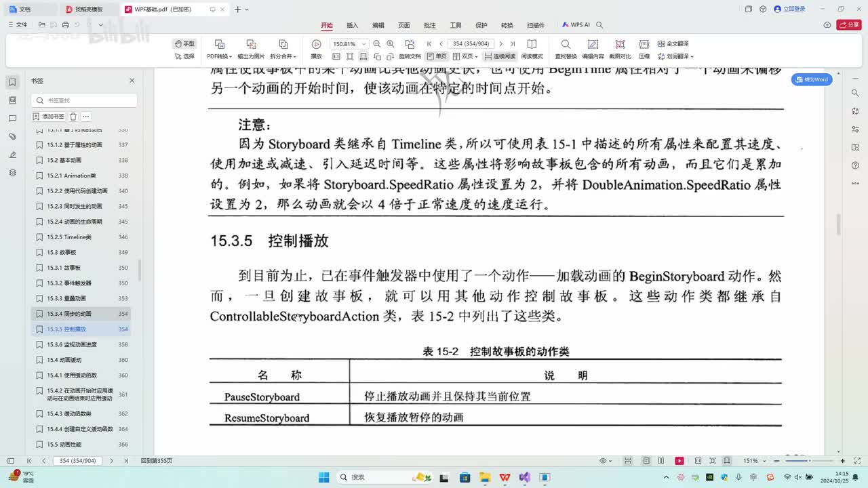Screen dimensions: 868x488
Task: Switch to 开始 ribbon tab
Action: (327, 25)
